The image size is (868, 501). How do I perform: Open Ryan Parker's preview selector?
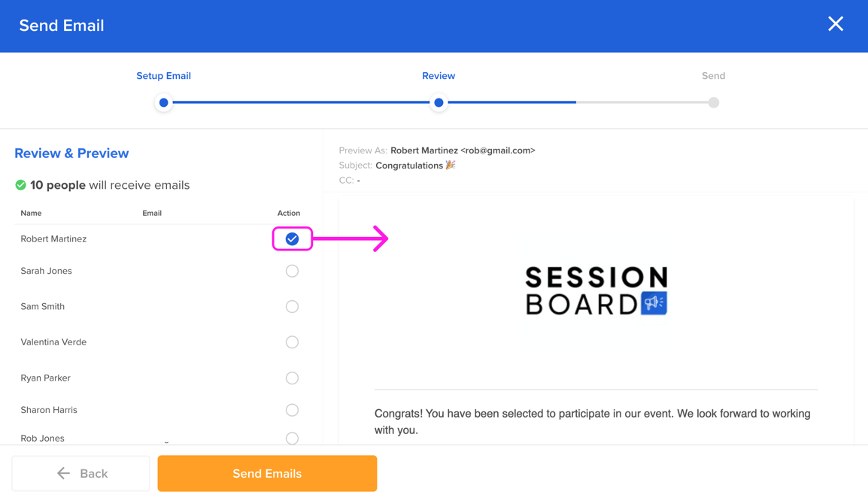click(292, 378)
